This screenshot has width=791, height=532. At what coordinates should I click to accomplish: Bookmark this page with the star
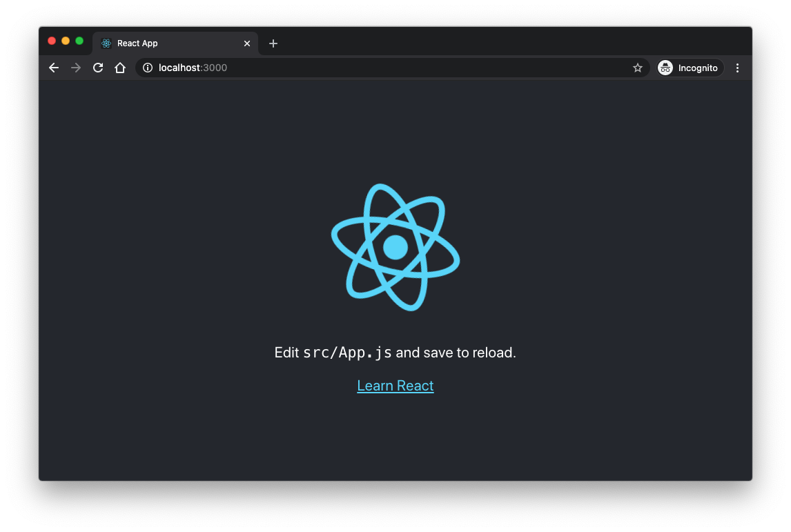click(638, 68)
